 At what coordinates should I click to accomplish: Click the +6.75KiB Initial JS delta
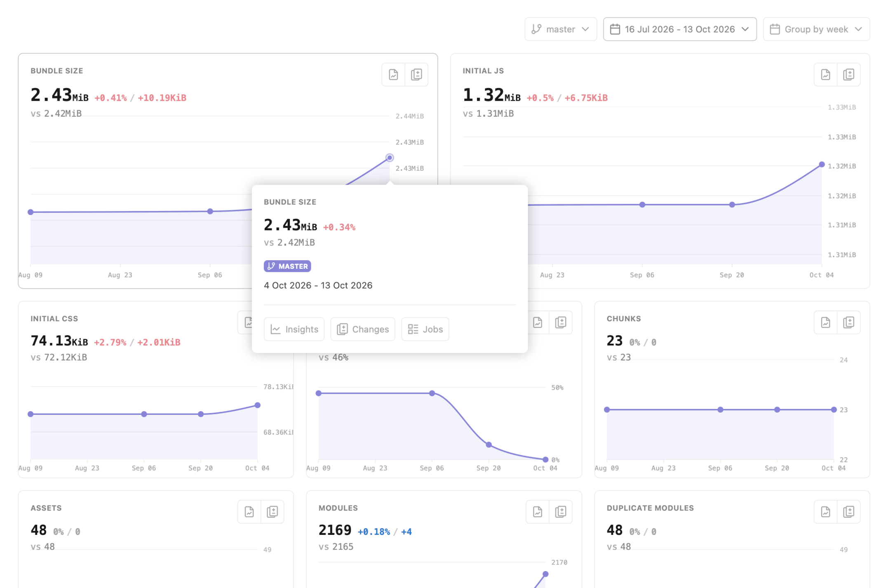pyautogui.click(x=586, y=98)
